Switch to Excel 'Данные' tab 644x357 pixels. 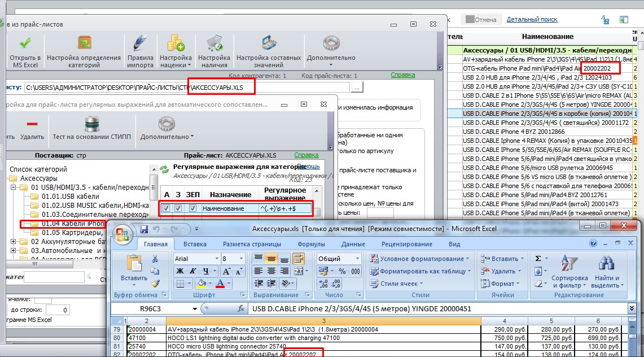(353, 244)
